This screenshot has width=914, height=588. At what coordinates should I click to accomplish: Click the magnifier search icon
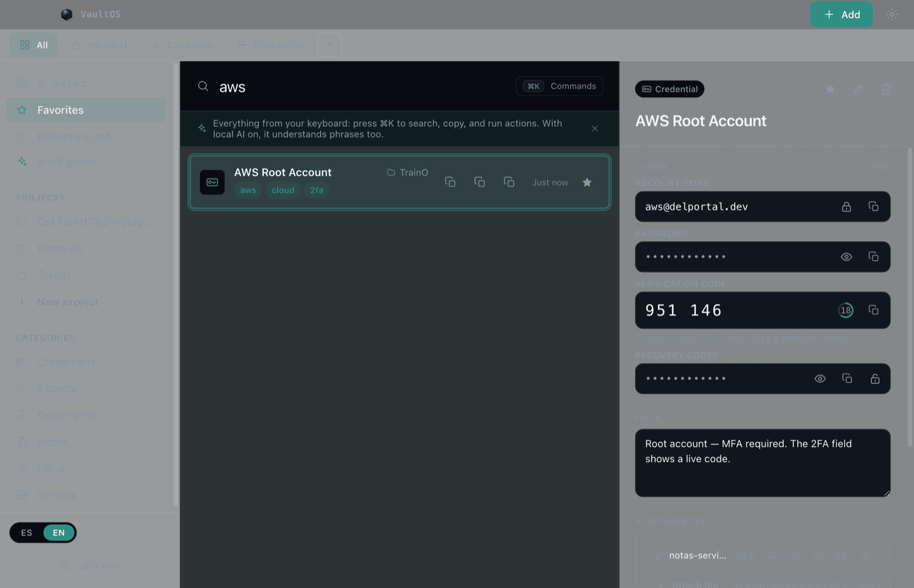pos(203,86)
